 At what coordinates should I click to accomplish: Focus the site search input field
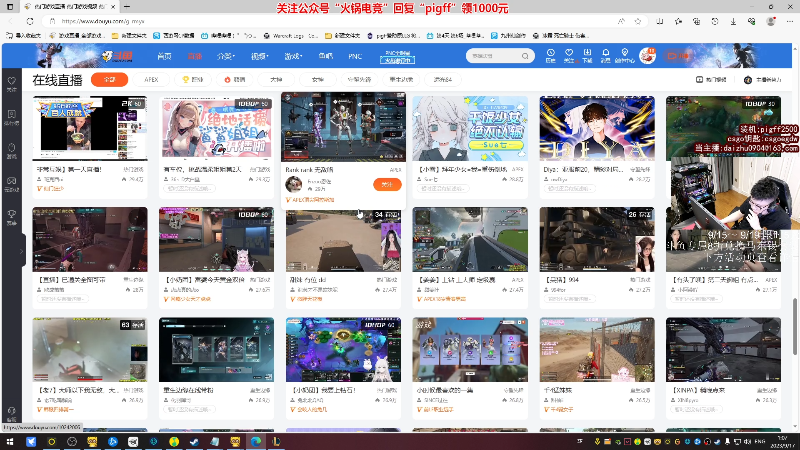[495, 56]
